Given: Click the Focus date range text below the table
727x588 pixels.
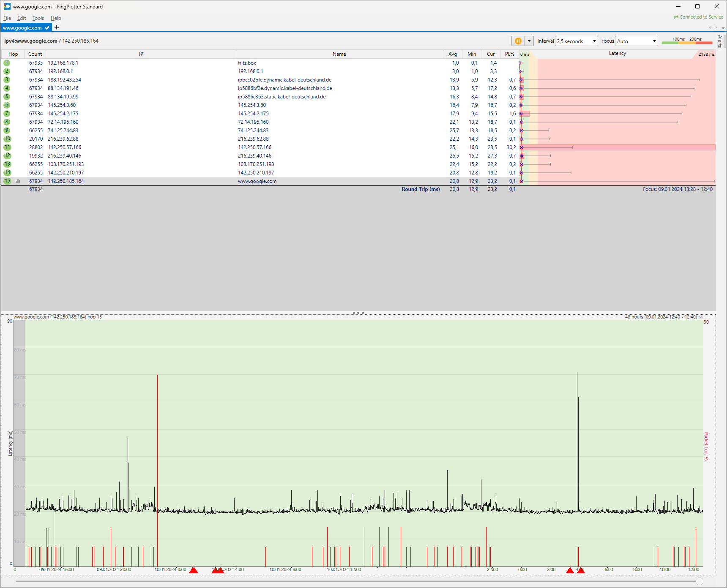Looking at the screenshot, I should click(x=678, y=189).
